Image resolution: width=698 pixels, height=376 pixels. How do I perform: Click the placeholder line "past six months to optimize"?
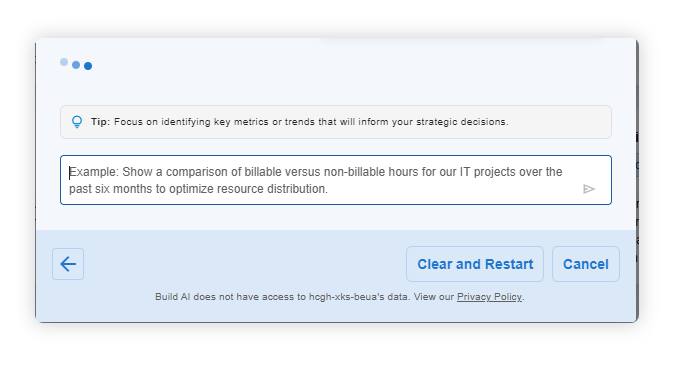click(x=198, y=189)
